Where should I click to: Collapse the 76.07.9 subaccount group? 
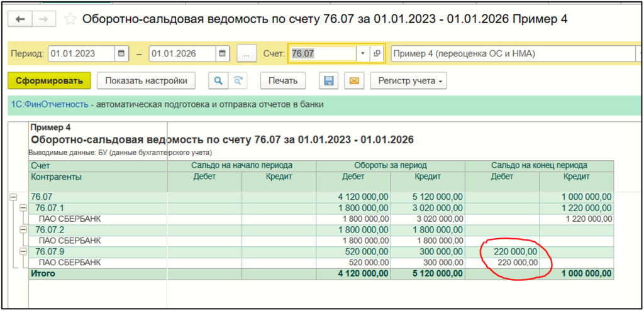click(x=24, y=252)
